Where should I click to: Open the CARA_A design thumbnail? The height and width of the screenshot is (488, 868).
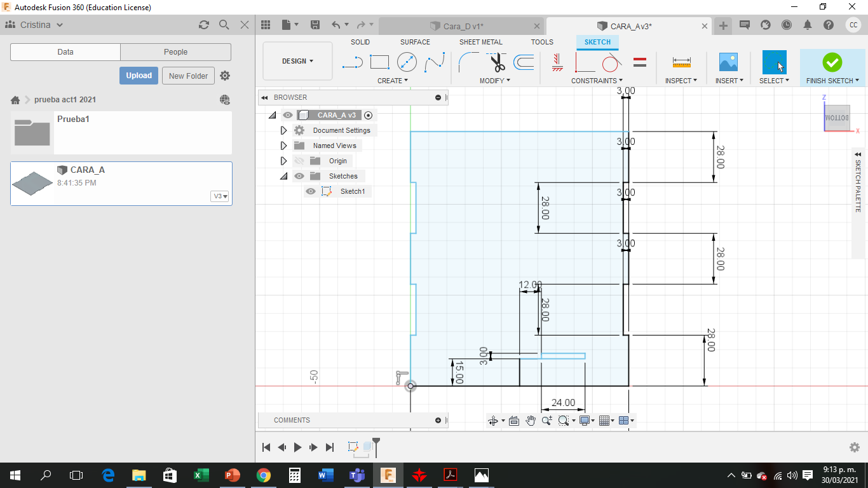32,184
